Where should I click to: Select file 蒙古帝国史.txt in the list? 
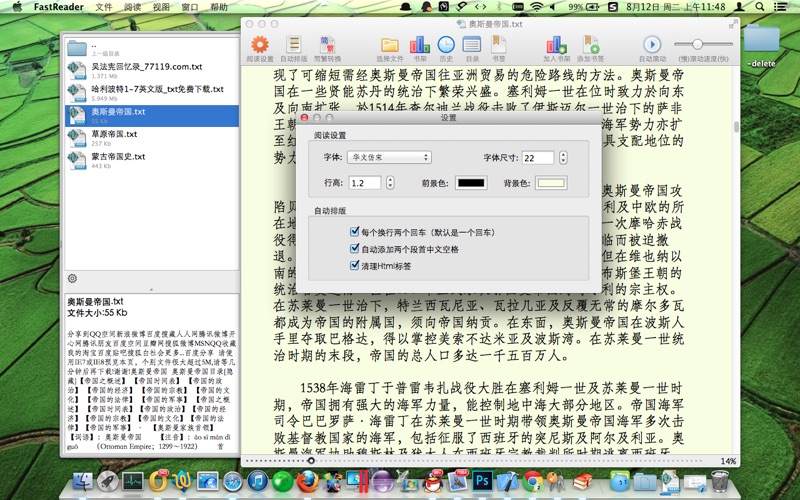152,161
